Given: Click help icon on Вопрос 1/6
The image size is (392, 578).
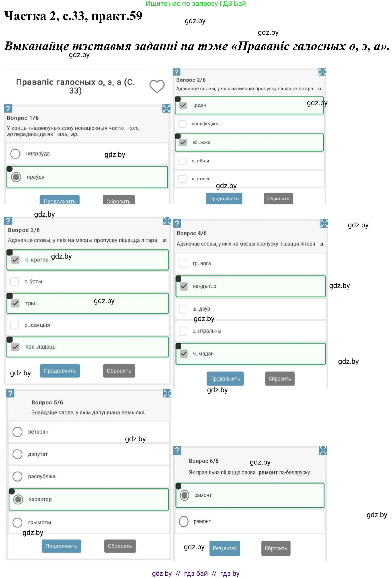Looking at the screenshot, I should click(8, 108).
